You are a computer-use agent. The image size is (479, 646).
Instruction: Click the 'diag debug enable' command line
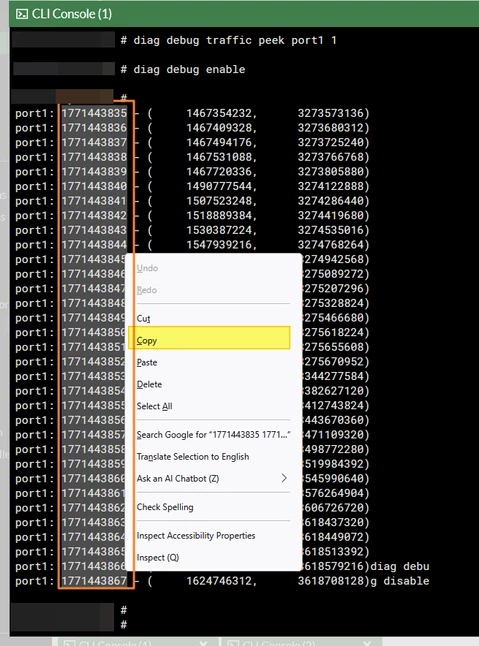189,69
